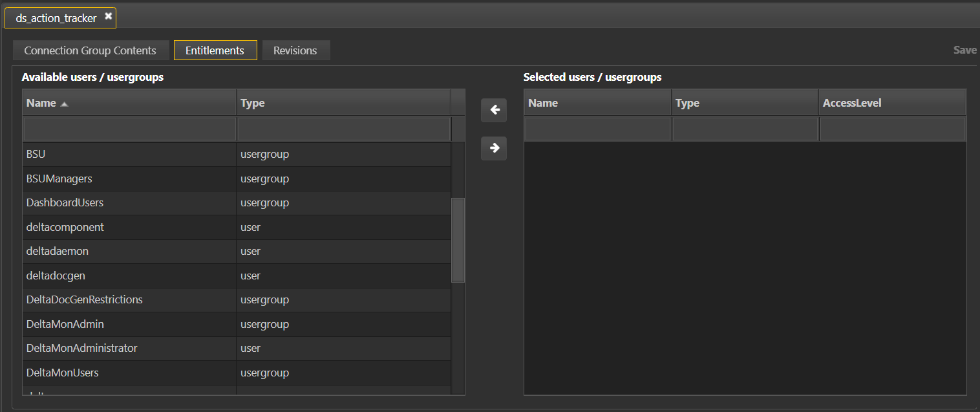Click the left arrow to remove entitlements
Viewport: 980px width, 412px height.
pyautogui.click(x=493, y=110)
